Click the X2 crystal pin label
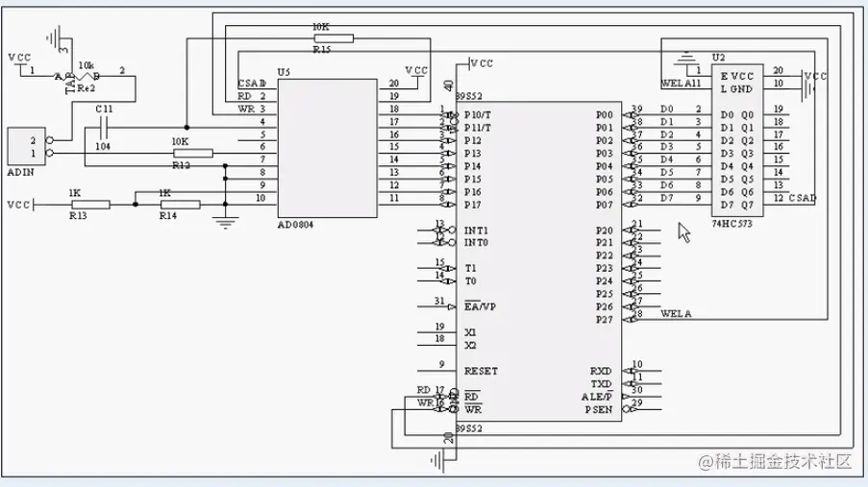The width and height of the screenshot is (868, 487). click(x=470, y=346)
